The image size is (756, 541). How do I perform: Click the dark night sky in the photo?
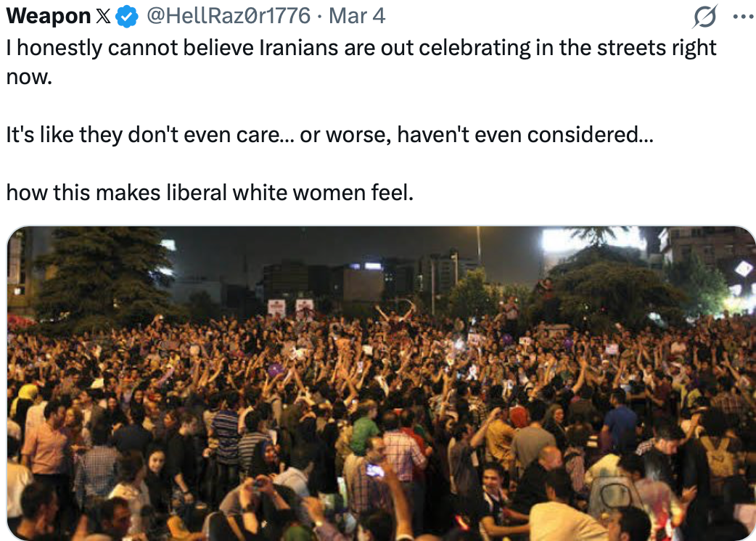click(326, 247)
